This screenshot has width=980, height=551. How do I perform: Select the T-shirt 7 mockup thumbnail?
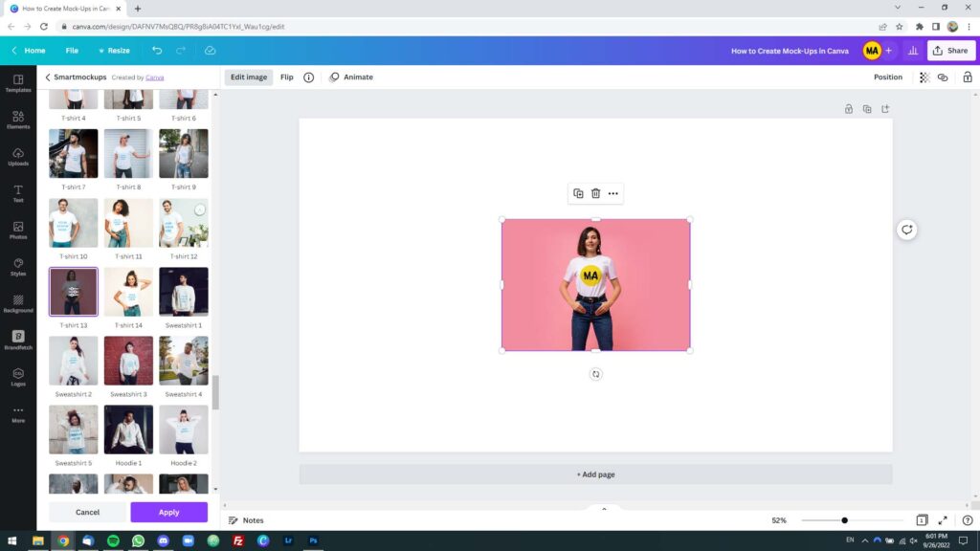73,154
